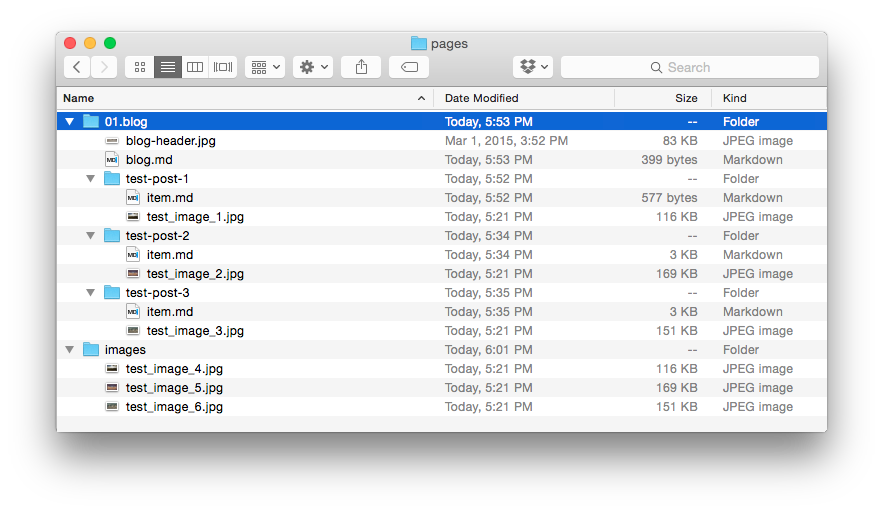Viewport: 883px width, 512px height.
Task: Switch to list view mode
Action: tap(168, 67)
